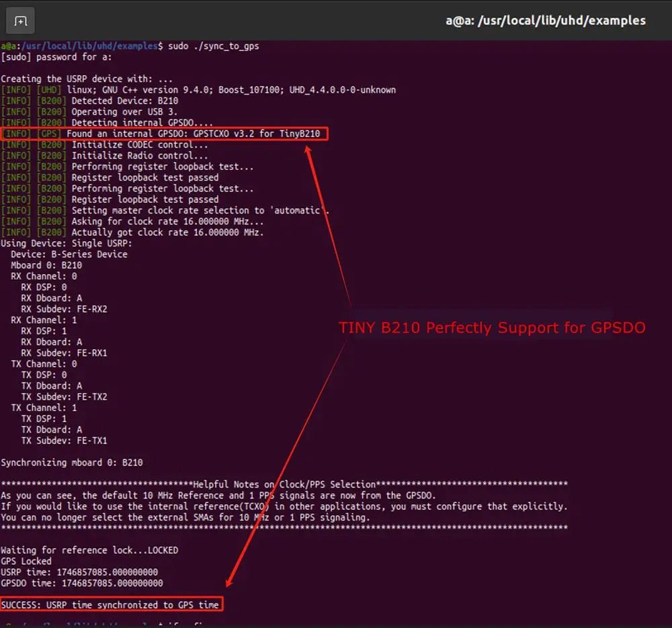
Task: Click the 'GPSDO time: 1746857085.000000000' line
Action: [82, 584]
